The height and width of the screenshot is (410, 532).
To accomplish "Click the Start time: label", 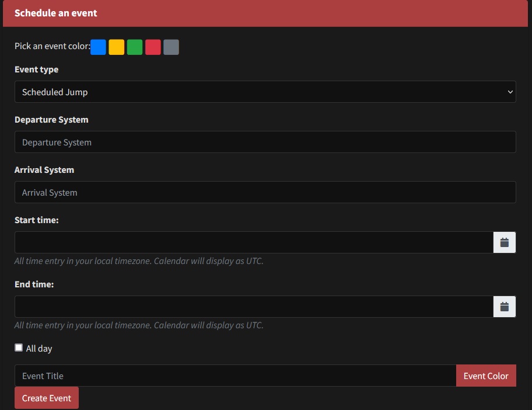I will pyautogui.click(x=36, y=220).
